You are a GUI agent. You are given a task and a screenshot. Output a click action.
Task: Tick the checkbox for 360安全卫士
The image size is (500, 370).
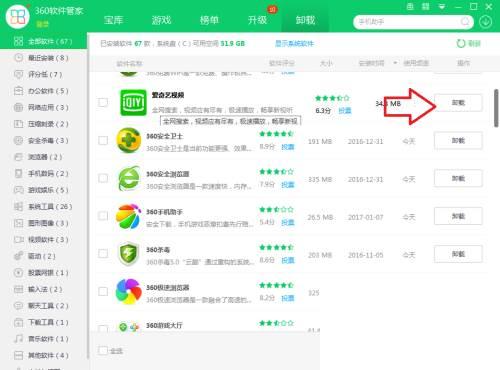pyautogui.click(x=103, y=140)
